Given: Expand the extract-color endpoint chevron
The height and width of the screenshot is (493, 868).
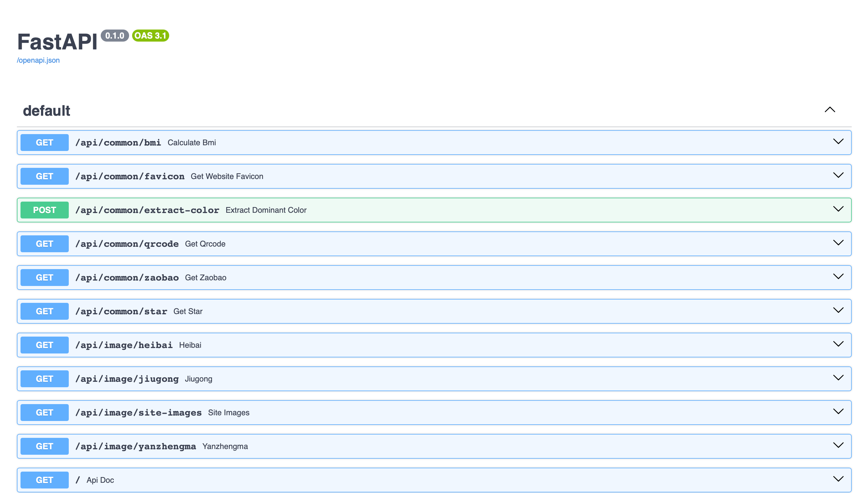Looking at the screenshot, I should [x=838, y=209].
